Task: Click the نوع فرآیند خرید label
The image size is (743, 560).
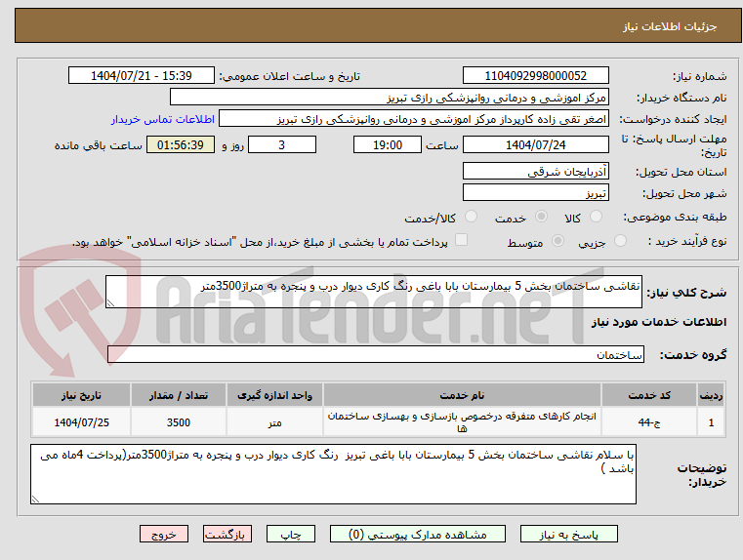Action: (x=687, y=241)
